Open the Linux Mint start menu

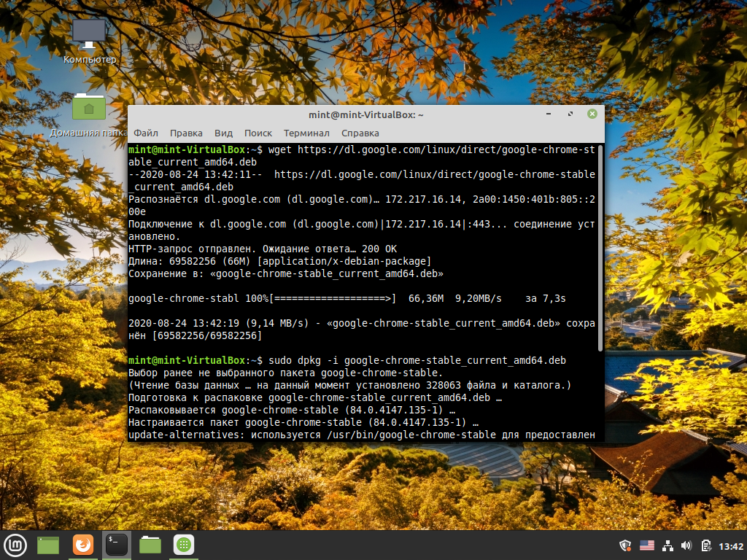click(x=15, y=545)
